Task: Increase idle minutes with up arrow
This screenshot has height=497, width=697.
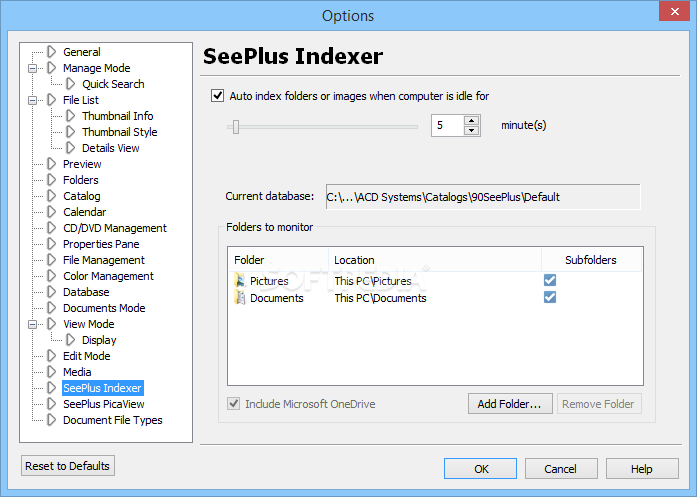Action: [471, 120]
